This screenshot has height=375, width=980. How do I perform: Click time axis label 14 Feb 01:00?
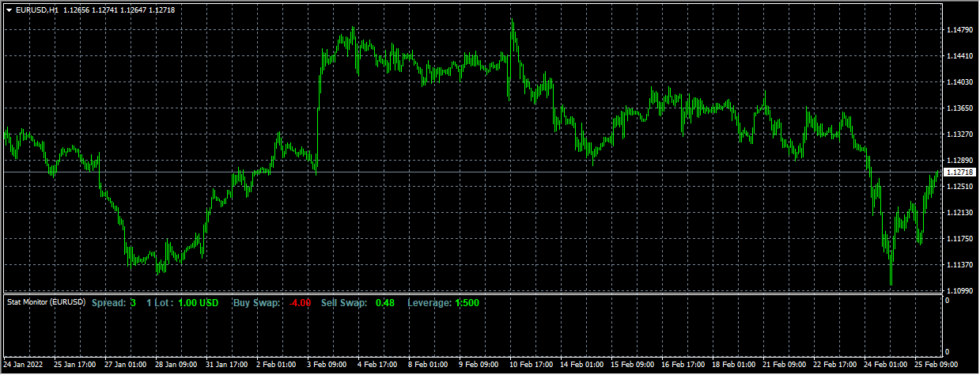pyautogui.click(x=580, y=366)
